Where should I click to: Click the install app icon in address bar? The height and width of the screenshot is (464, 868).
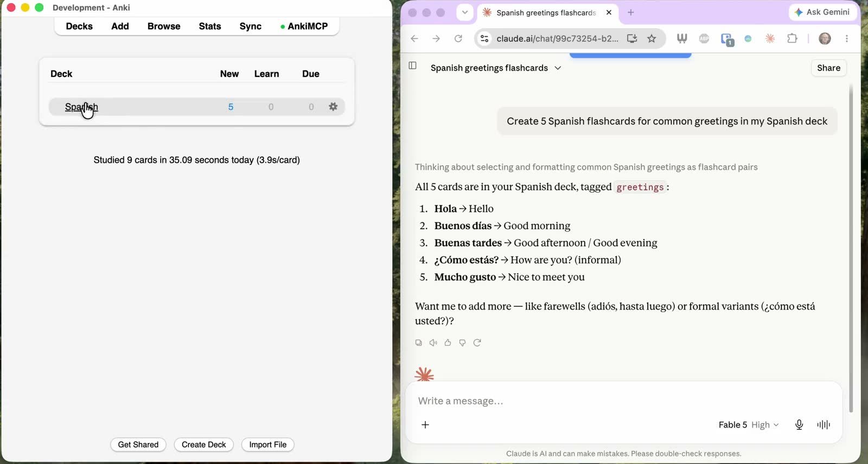click(x=632, y=38)
